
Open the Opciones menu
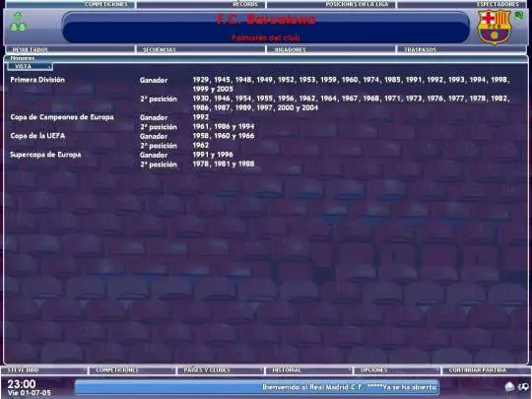[x=397, y=370]
